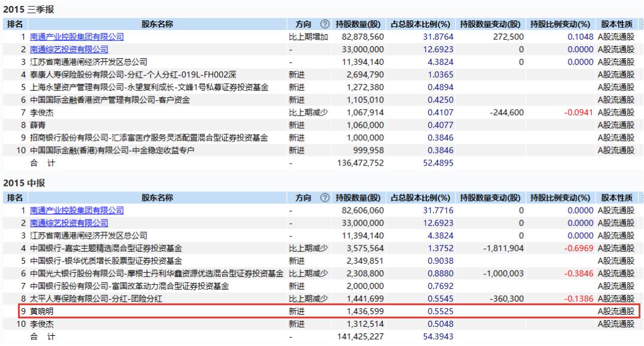Open 南通综艺投资有限公司 link in 2015 中报 table

coord(69,223)
